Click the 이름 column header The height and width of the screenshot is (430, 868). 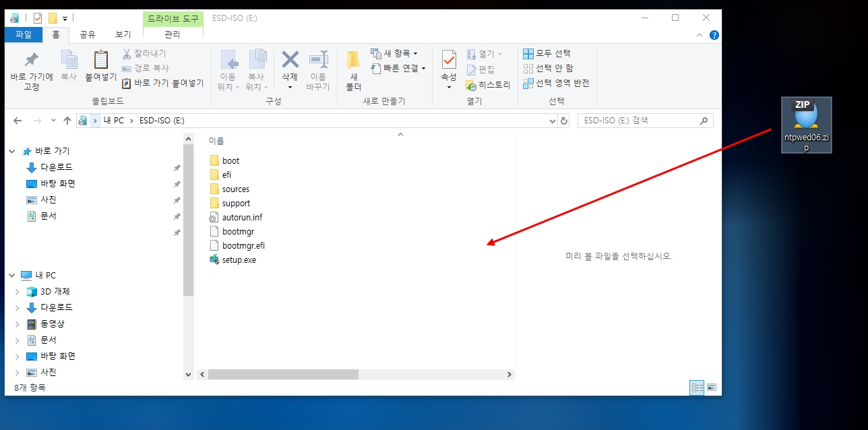coord(216,142)
